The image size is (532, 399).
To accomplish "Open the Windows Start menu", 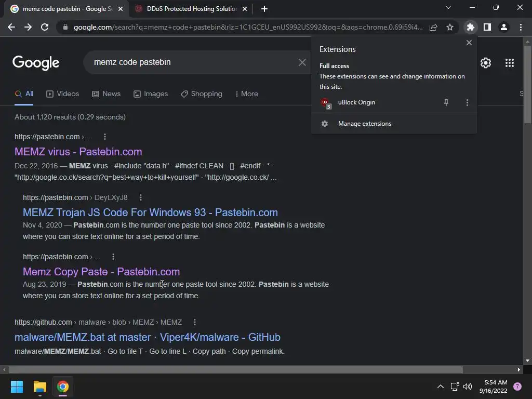I will point(17,387).
